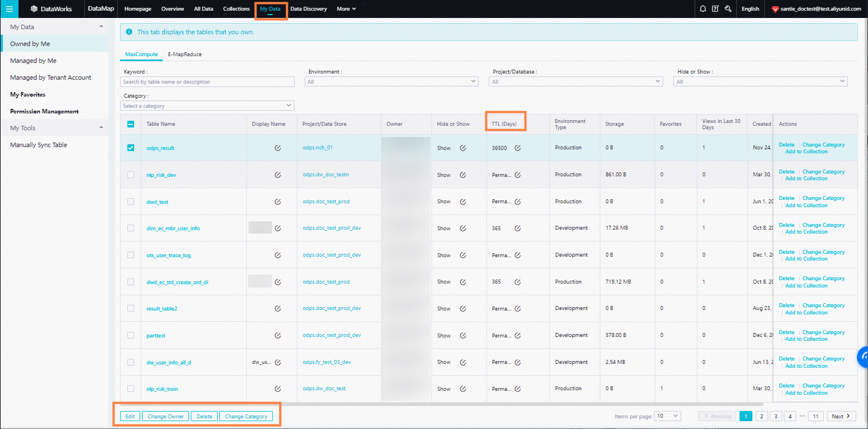Edit display name of odps_result
Screen dimensions: 868x429
coord(278,148)
